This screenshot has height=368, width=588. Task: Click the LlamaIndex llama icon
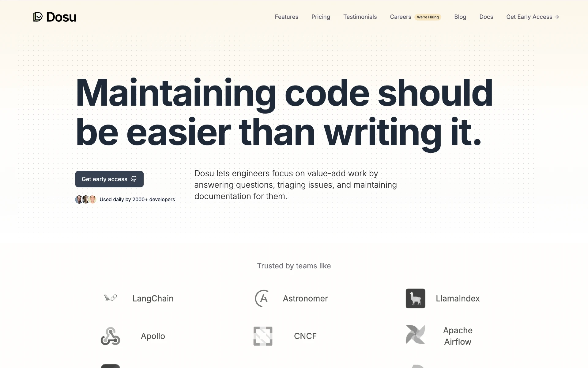[x=415, y=298]
